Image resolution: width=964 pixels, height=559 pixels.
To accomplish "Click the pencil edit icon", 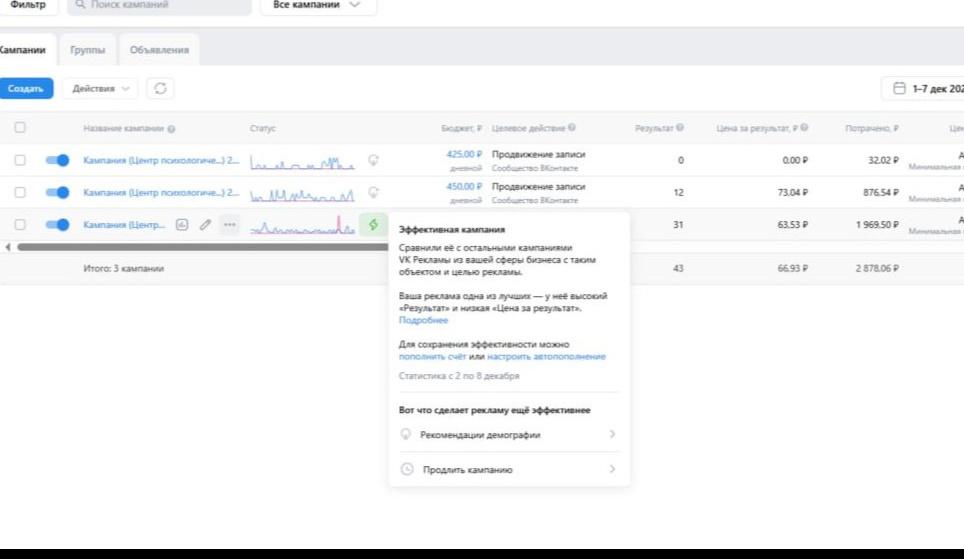I will pyautogui.click(x=205, y=225).
